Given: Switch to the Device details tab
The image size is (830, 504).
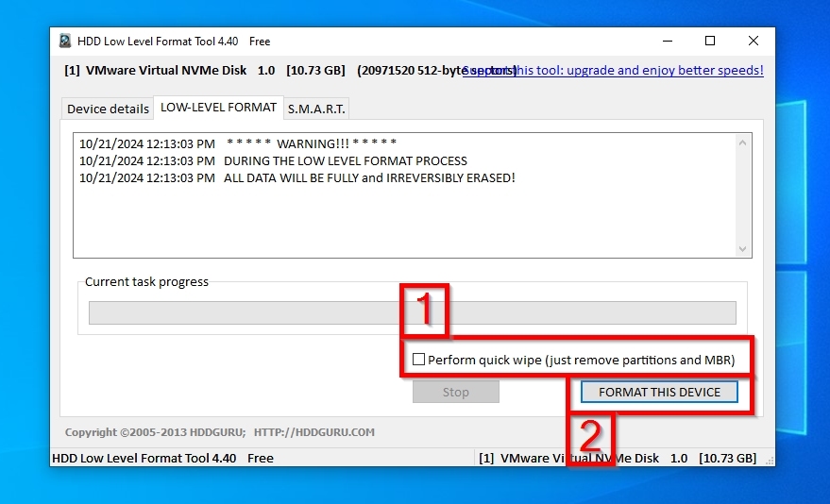Looking at the screenshot, I should pos(108,109).
